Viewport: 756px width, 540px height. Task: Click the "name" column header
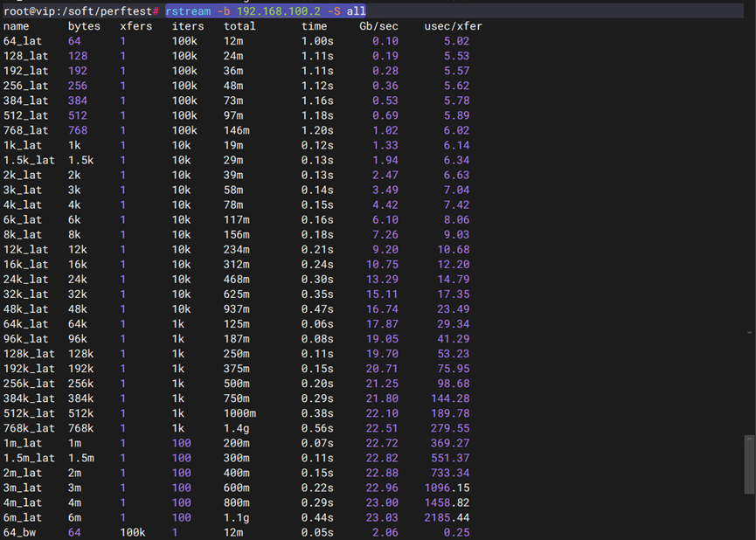(16, 26)
